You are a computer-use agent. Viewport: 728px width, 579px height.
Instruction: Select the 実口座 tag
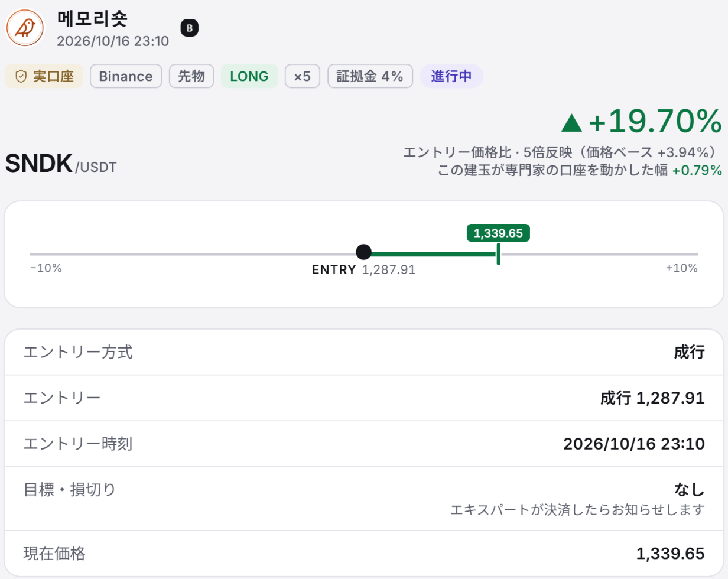click(44, 76)
